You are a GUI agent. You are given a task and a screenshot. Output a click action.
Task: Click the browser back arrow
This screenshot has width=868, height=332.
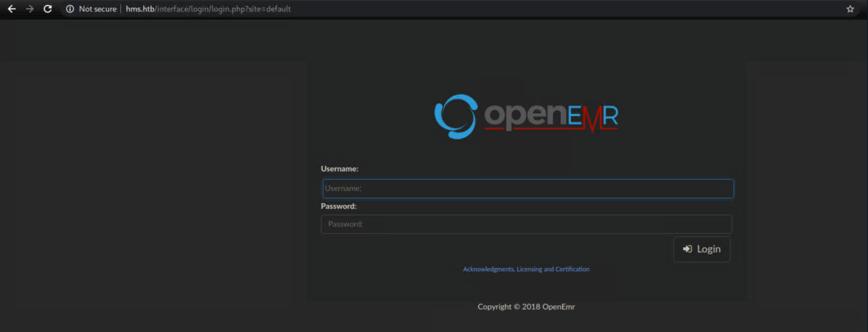(x=12, y=9)
